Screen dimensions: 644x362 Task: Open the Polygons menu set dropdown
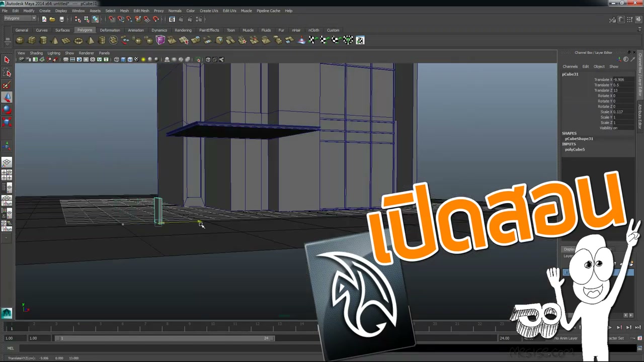point(20,19)
